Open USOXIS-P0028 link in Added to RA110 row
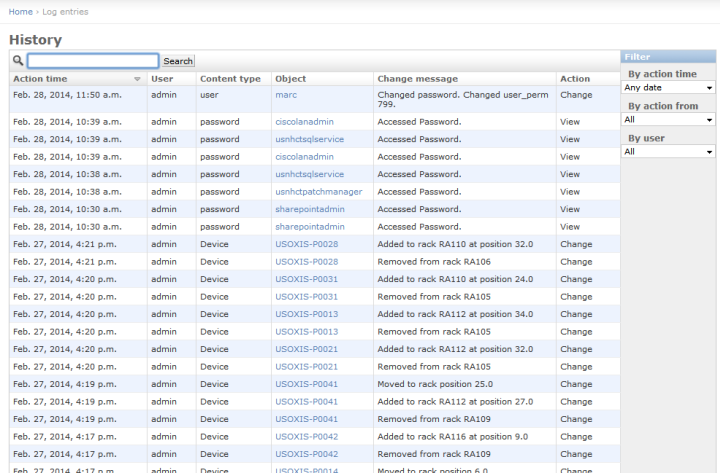 click(x=307, y=244)
